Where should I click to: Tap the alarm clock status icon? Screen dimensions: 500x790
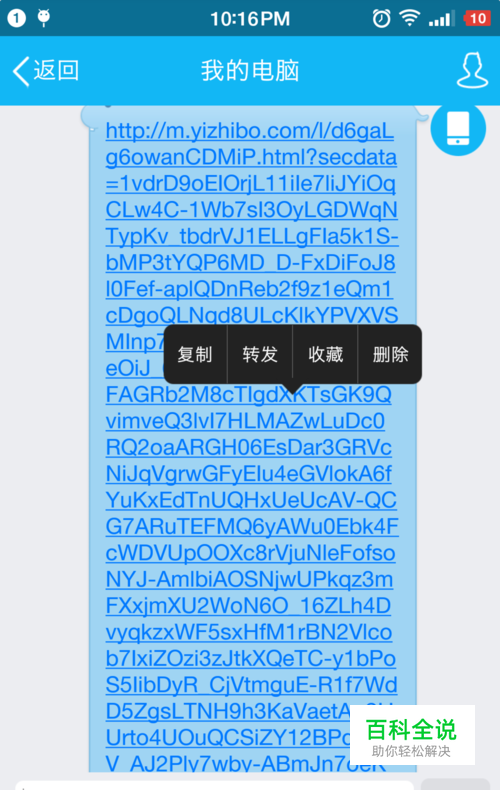382,19
